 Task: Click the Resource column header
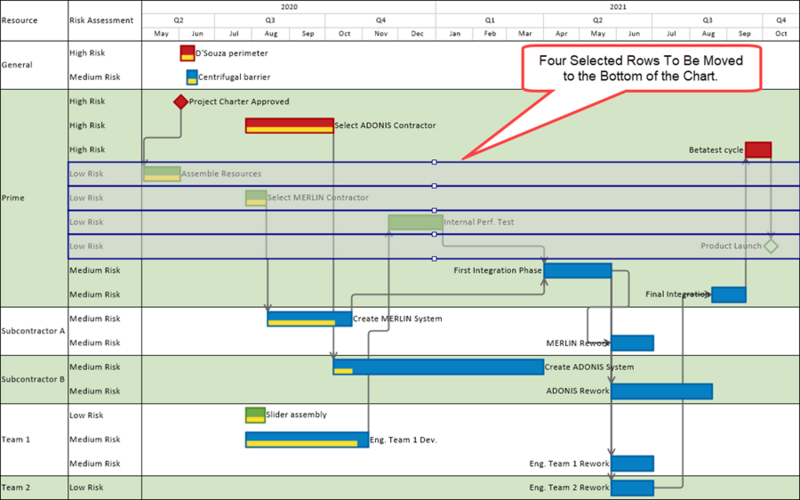point(34,20)
